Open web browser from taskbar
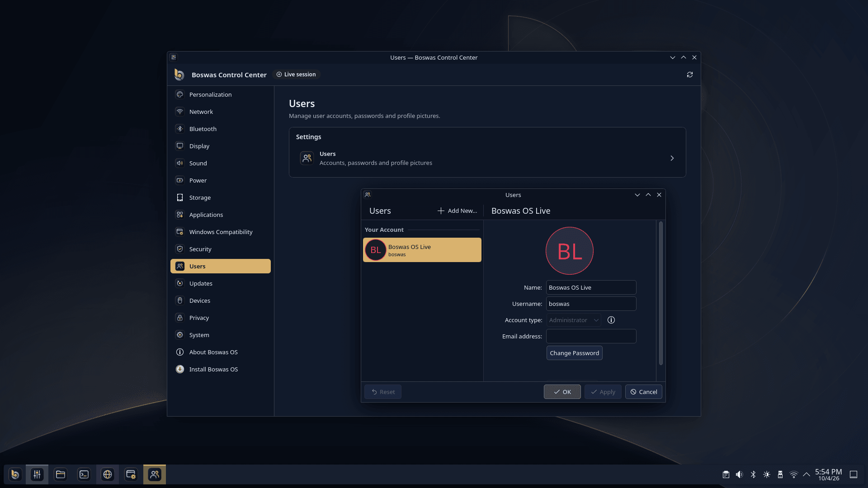Viewport: 868px width, 488px height. click(108, 474)
